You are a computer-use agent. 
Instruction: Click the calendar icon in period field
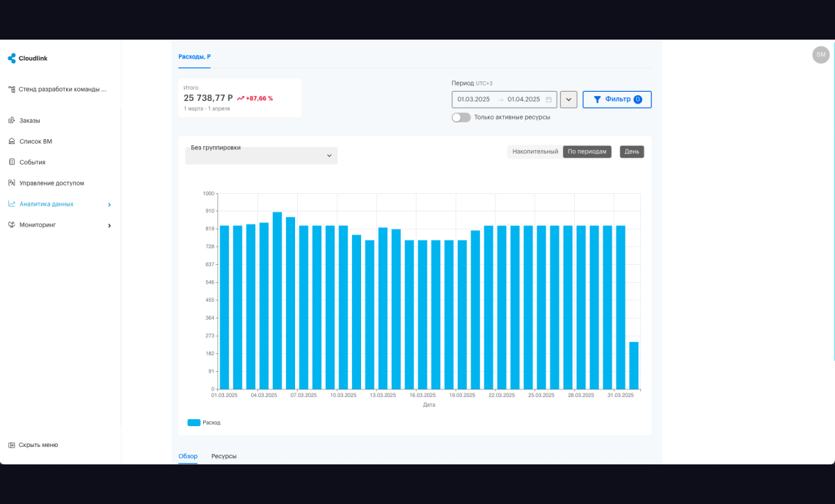tap(548, 99)
